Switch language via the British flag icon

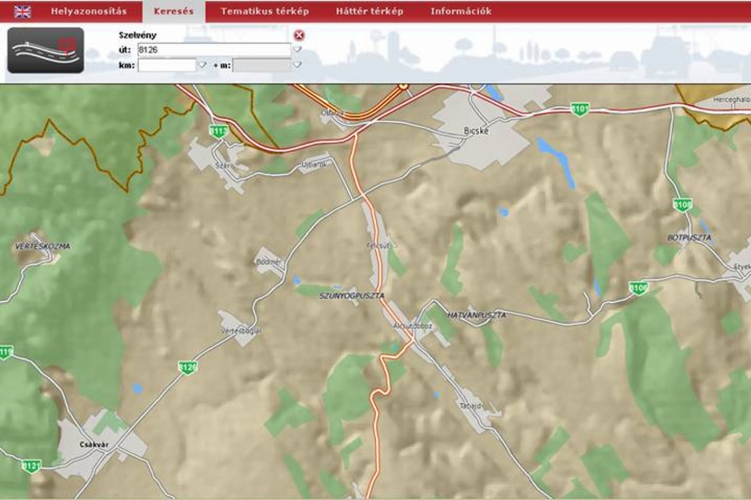(x=21, y=11)
